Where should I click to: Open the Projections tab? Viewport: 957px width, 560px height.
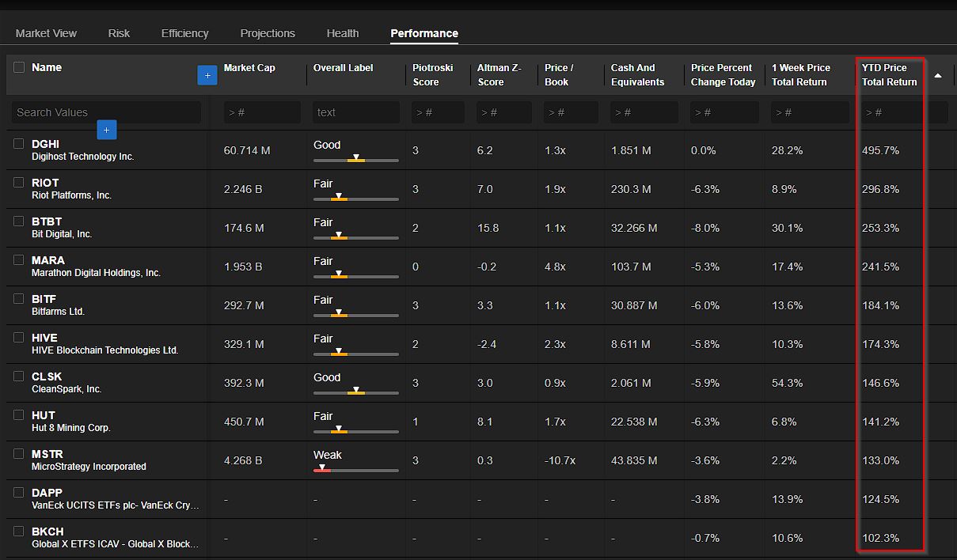click(268, 33)
